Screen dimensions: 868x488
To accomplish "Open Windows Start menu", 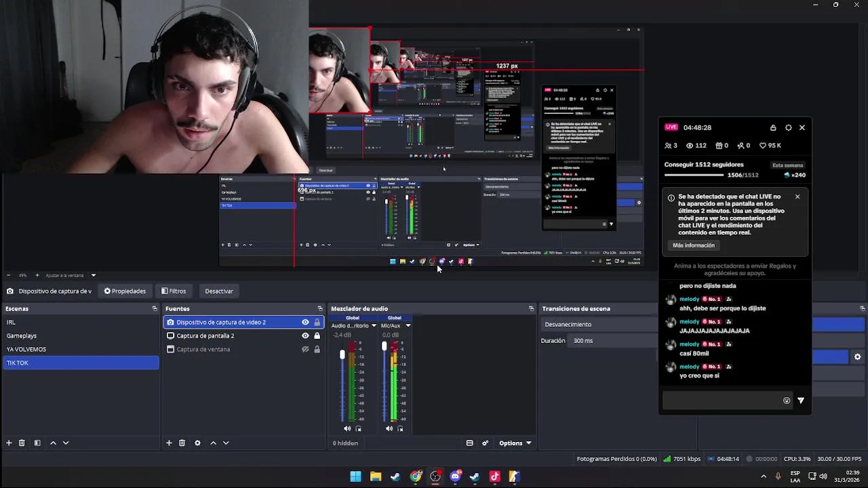I will pyautogui.click(x=355, y=476).
